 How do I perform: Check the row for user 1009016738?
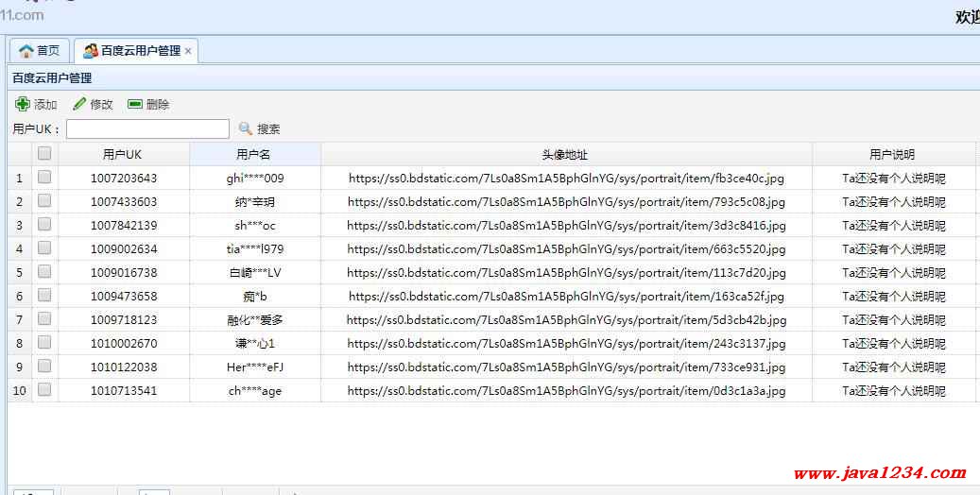point(44,272)
